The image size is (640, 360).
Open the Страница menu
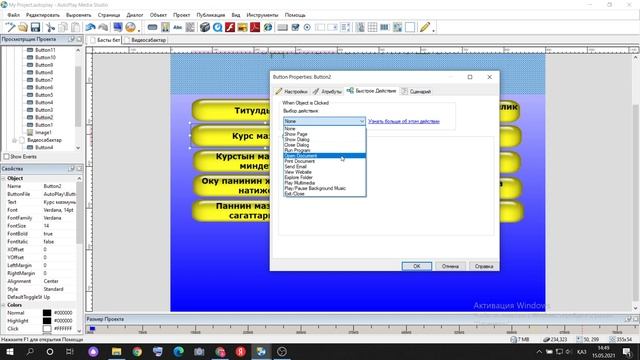pos(109,15)
